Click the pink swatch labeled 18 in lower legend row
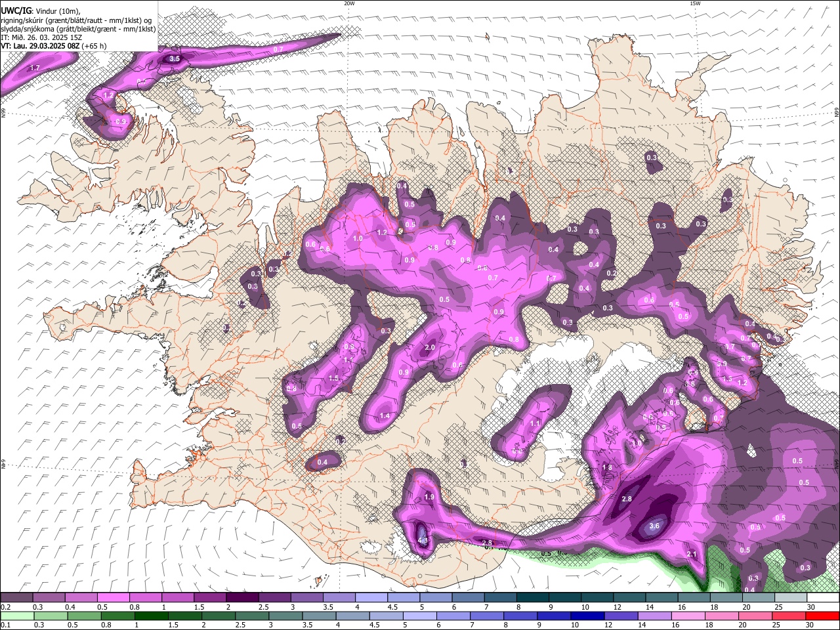840x630 pixels. 721,616
